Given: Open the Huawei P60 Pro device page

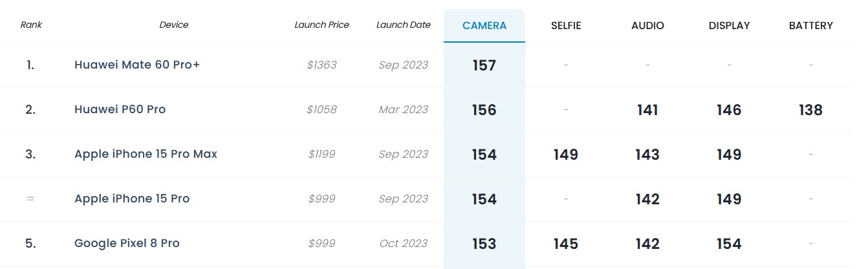Looking at the screenshot, I should [x=120, y=109].
